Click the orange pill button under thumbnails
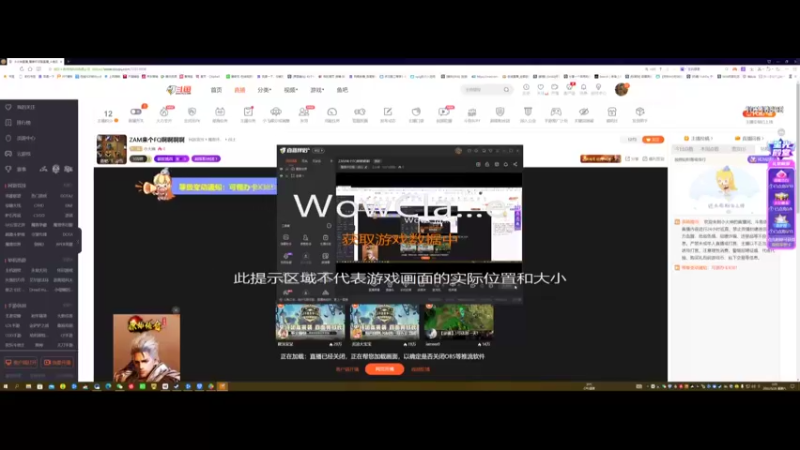Image resolution: width=800 pixels, height=450 pixels. [x=384, y=369]
